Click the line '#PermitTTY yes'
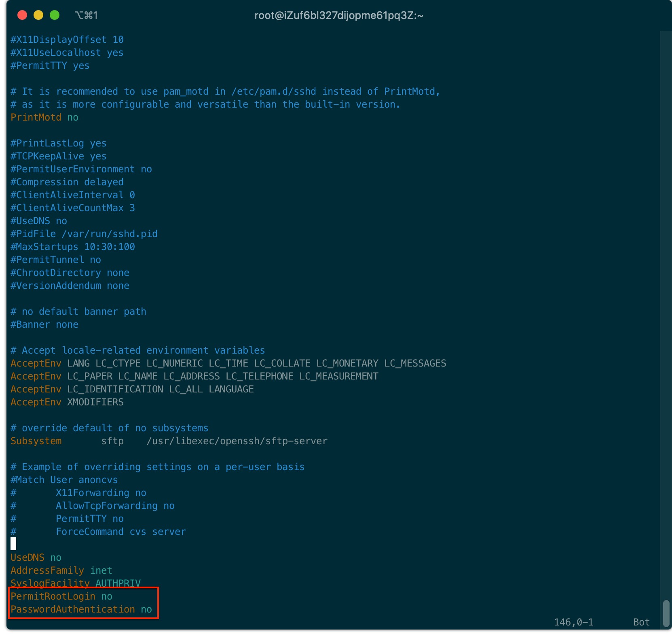 pyautogui.click(x=50, y=66)
